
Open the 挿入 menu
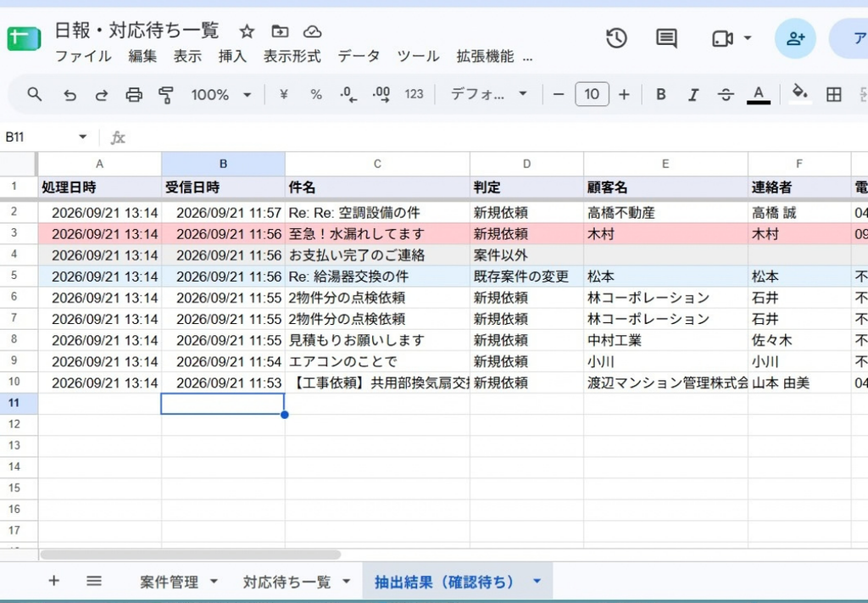(x=232, y=57)
